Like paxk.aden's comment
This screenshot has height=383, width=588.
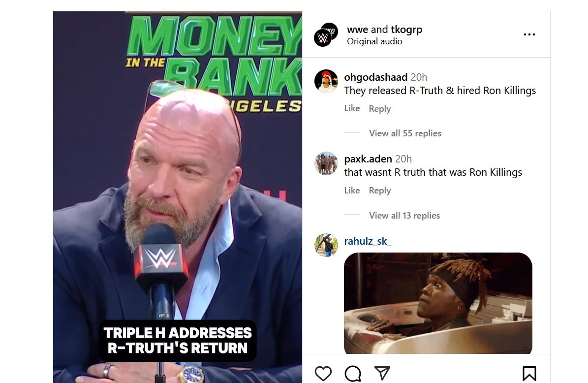352,191
